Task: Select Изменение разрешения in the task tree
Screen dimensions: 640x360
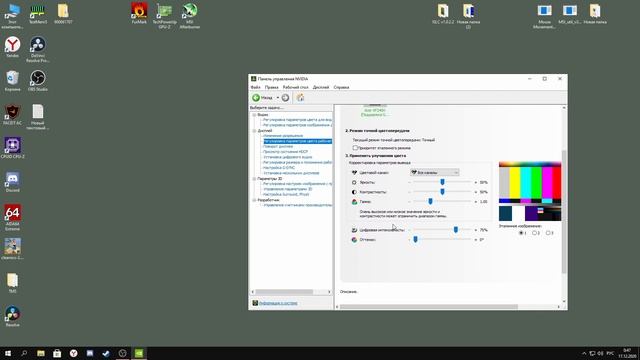Action: click(x=283, y=136)
